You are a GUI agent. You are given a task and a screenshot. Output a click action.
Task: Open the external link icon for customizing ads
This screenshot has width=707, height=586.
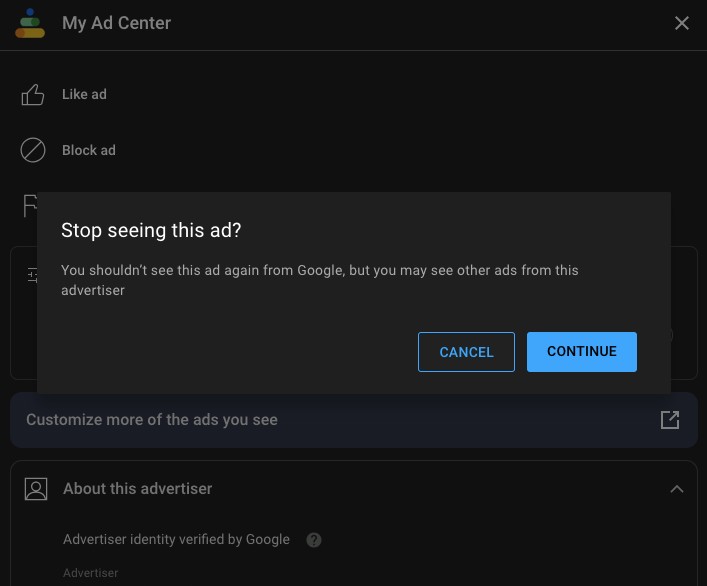[x=670, y=420]
